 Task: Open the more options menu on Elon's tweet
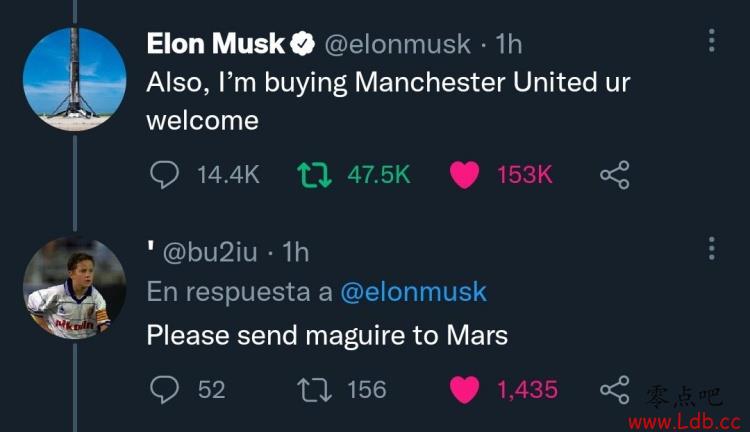click(712, 40)
